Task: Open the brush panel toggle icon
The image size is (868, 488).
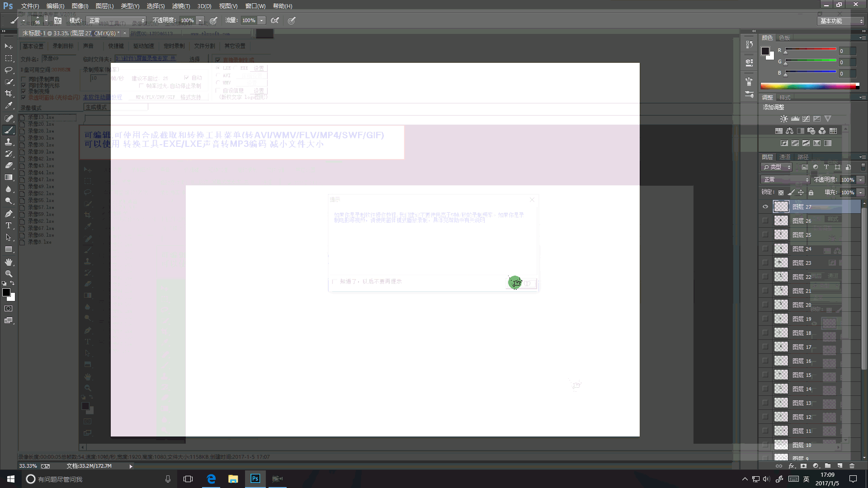Action: click(58, 20)
